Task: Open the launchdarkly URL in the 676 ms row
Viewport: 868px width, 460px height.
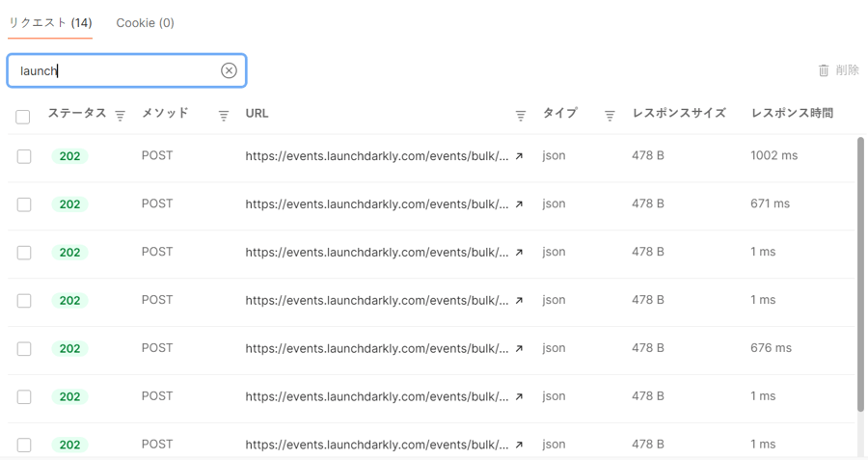Action: [376, 349]
